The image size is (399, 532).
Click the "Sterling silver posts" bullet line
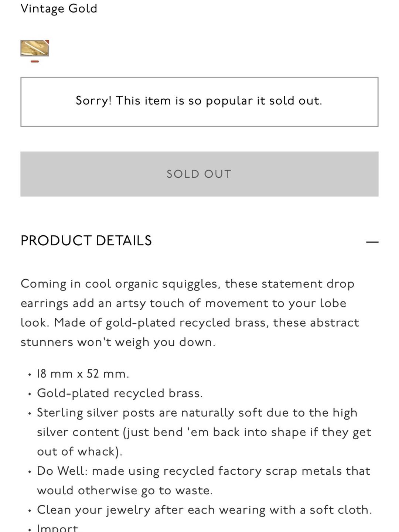tap(197, 413)
